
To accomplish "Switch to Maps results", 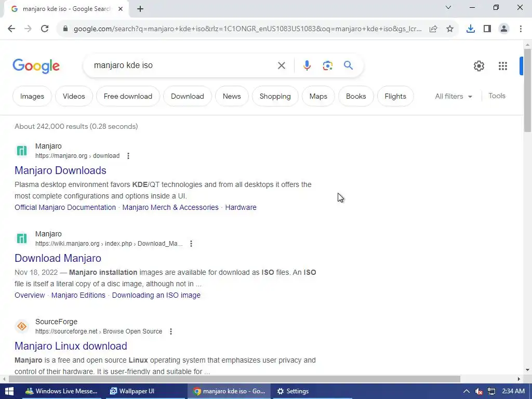I will (x=318, y=96).
